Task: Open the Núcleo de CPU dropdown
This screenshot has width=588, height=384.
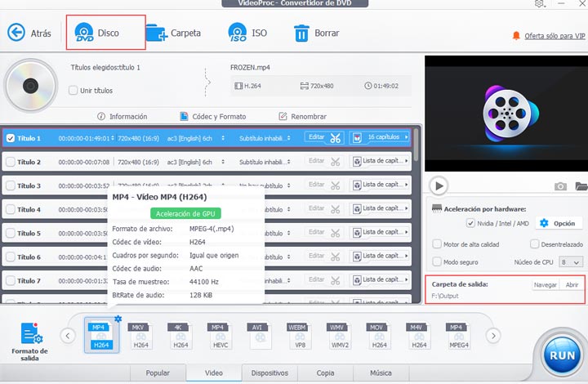Action: point(571,262)
